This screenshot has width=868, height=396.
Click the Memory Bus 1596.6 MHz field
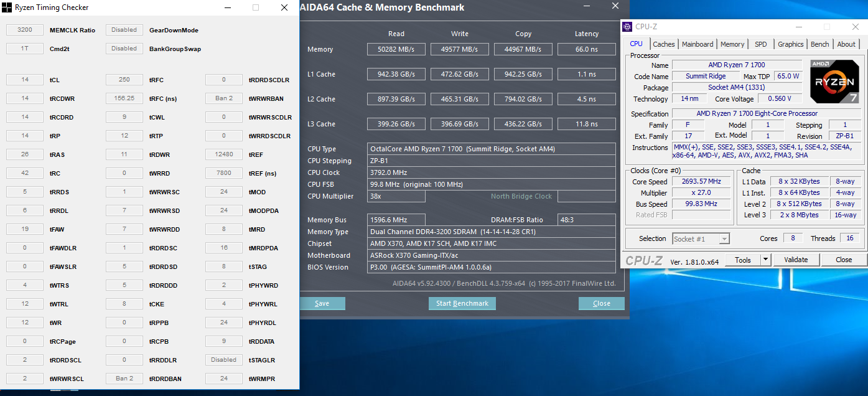pos(396,220)
